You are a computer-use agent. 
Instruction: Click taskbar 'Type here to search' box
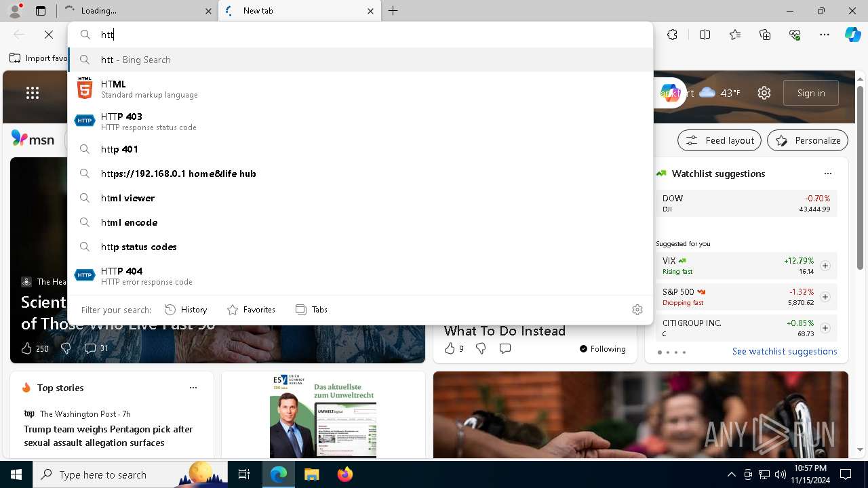click(x=130, y=474)
